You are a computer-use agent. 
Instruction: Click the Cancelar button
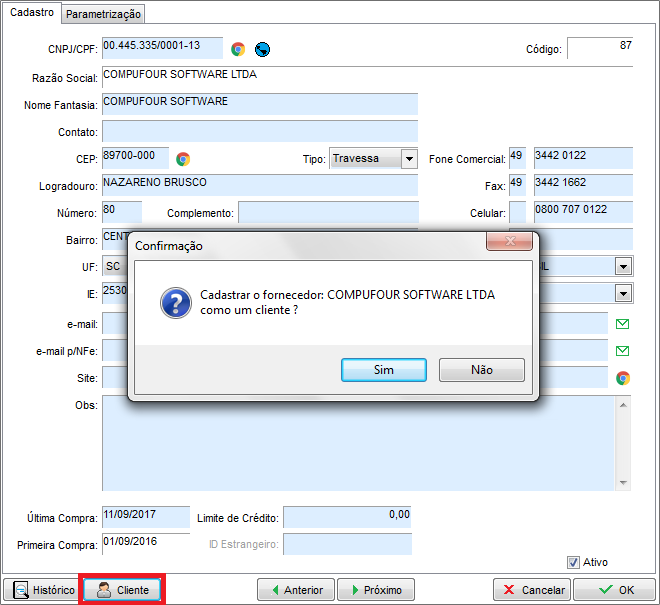point(532,590)
